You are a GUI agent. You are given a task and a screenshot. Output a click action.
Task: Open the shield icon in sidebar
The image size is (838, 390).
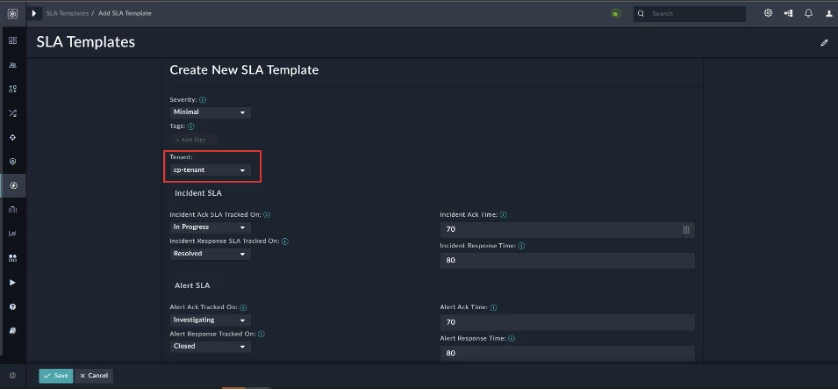click(x=13, y=161)
